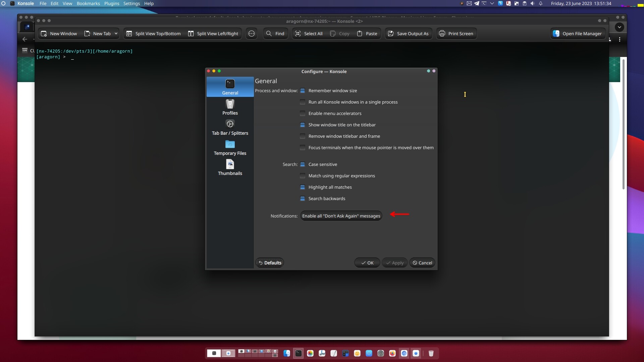Click the circled chevron in browser title bar
The image size is (644, 362).
coord(620,27)
